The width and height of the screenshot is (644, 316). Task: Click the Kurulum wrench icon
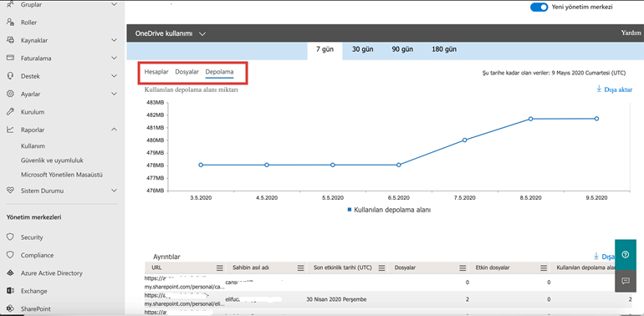(10, 112)
